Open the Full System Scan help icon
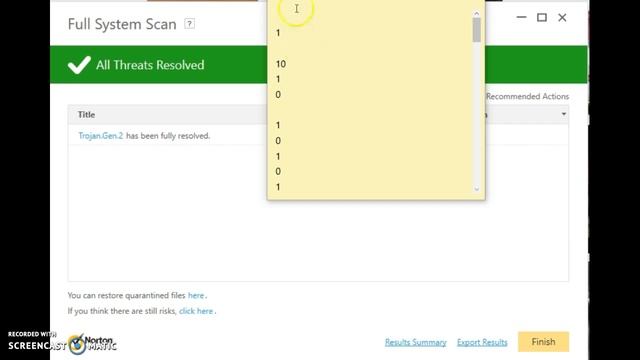 pyautogui.click(x=189, y=24)
